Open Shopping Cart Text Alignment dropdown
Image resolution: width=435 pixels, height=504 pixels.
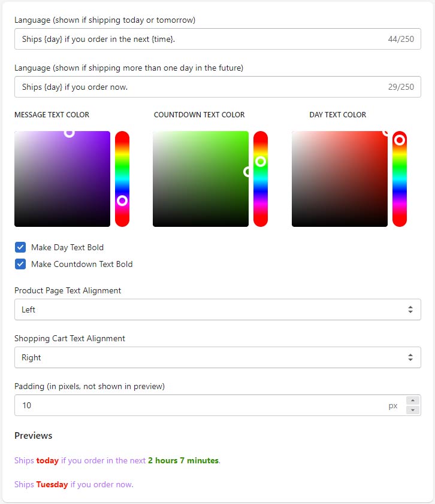[217, 357]
